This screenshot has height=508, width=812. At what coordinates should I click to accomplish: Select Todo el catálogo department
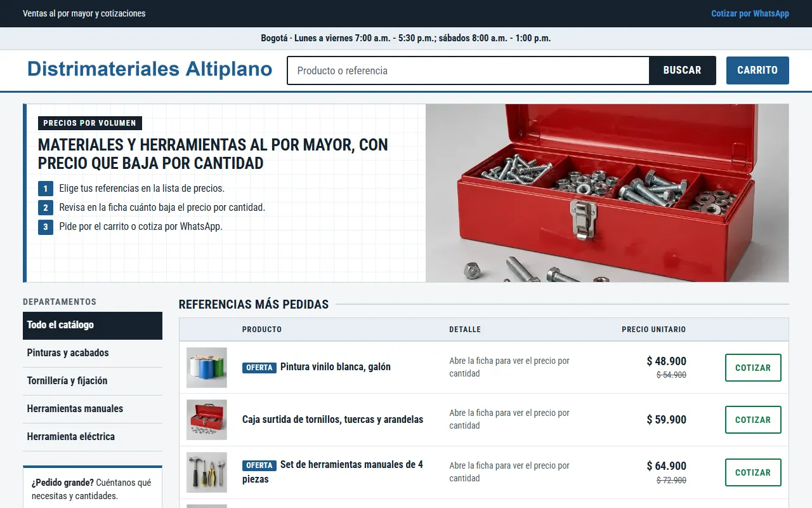click(93, 325)
